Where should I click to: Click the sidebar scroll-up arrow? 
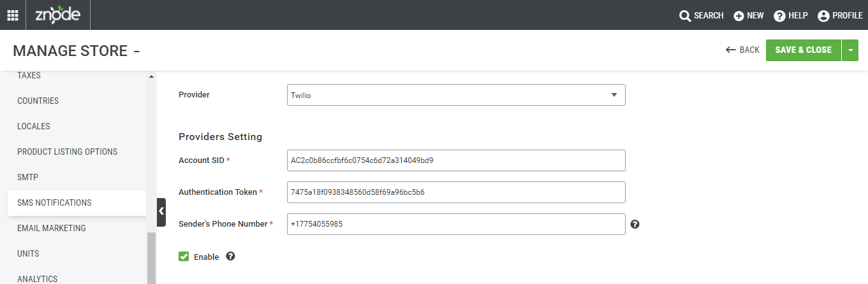pos(151,77)
